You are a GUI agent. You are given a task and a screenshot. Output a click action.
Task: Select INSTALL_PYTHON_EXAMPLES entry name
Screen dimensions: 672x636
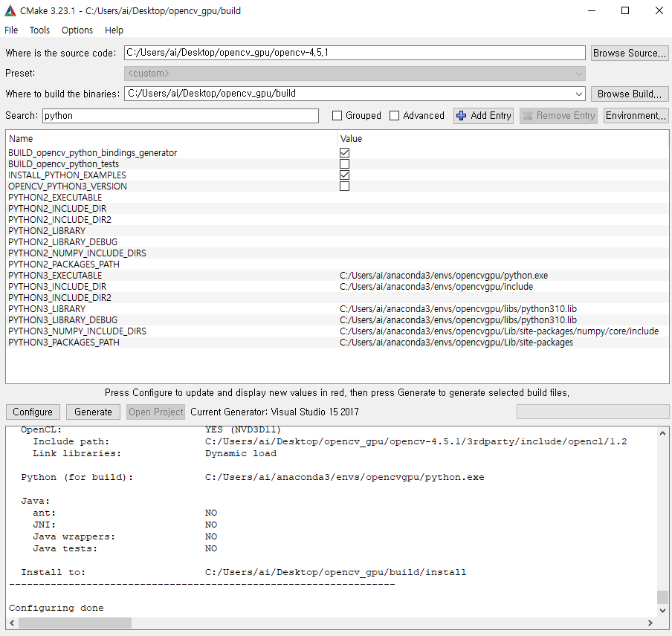tap(67, 175)
